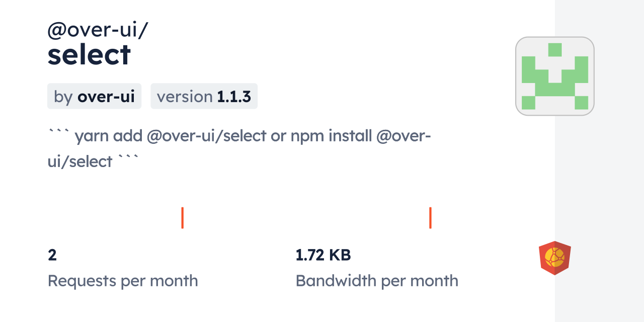
Task: Click the yellow globe inside jsDelivr logo
Action: tap(554, 258)
